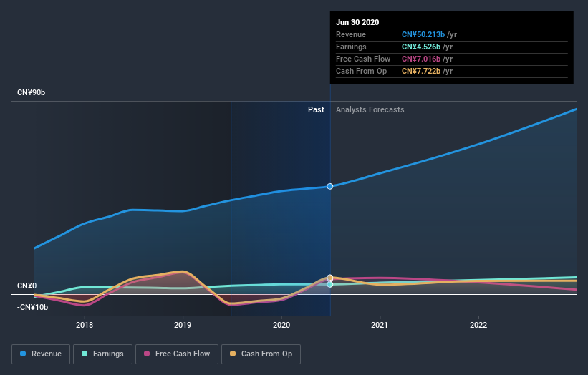
Task: Click the Analysts Forecasts label
Action: 370,109
